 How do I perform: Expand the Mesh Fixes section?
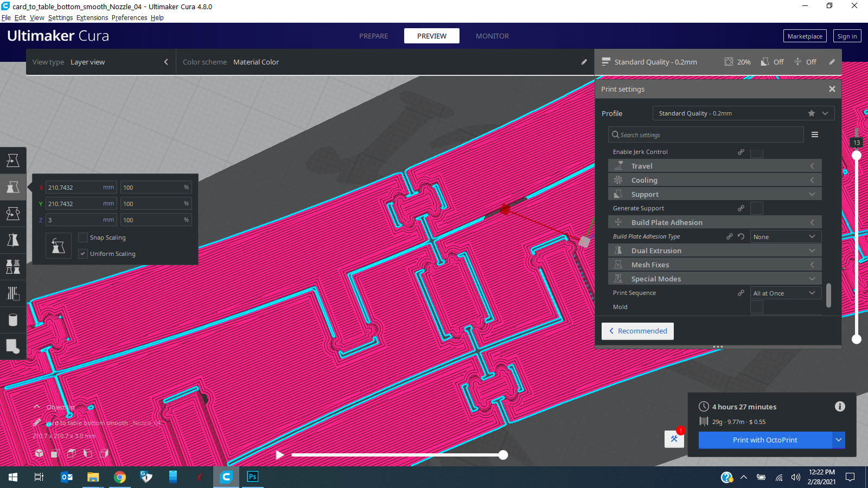tap(715, 265)
